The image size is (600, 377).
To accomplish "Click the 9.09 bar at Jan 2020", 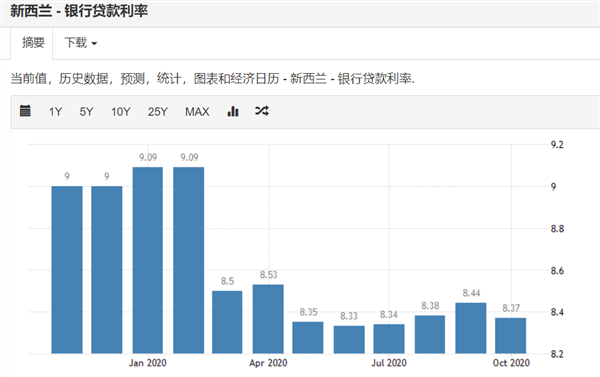I will pyautogui.click(x=148, y=260).
